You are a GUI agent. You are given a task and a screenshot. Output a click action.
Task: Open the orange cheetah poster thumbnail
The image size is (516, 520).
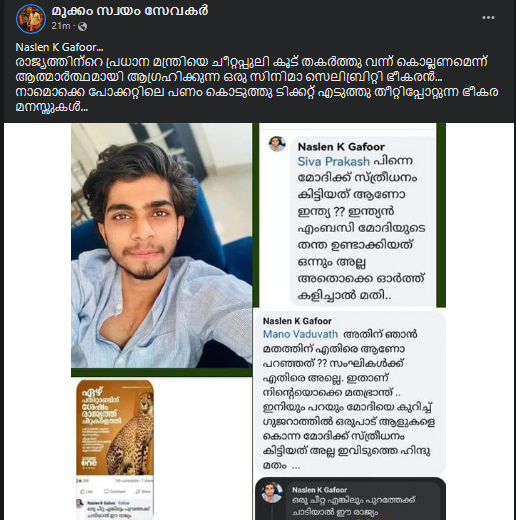click(115, 428)
